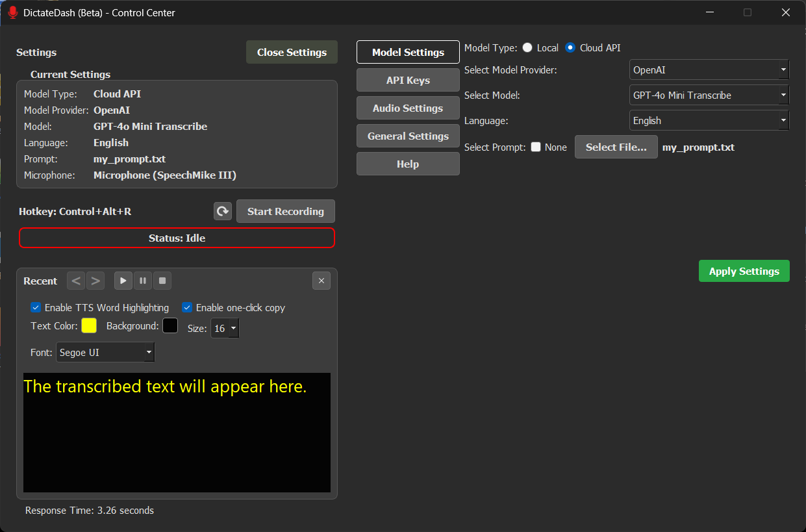Image resolution: width=806 pixels, height=532 pixels.
Task: Close the Recent panel with the X icon
Action: (321, 280)
